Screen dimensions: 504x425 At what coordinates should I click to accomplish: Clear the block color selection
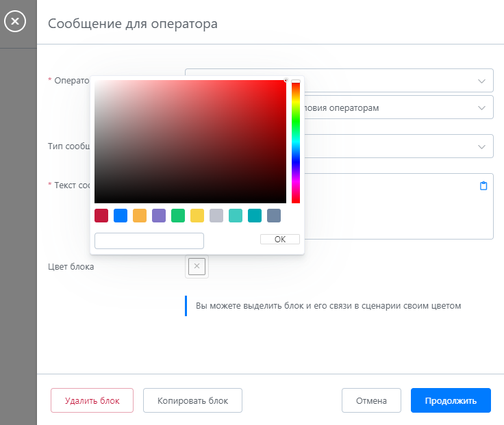197,267
